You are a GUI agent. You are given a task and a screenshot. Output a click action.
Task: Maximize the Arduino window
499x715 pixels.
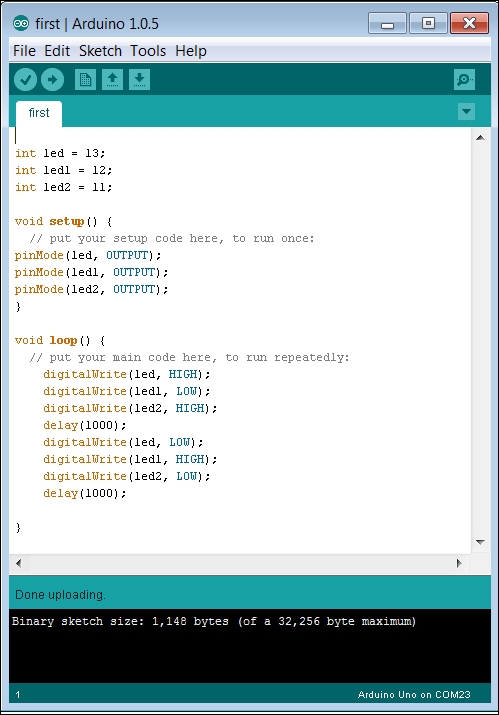tap(428, 23)
